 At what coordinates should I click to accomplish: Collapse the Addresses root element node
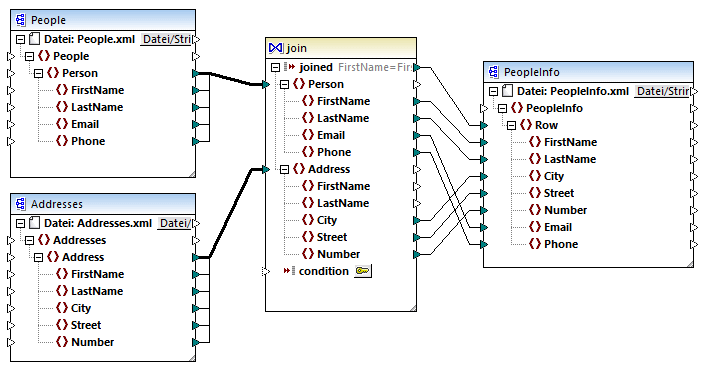click(29, 240)
